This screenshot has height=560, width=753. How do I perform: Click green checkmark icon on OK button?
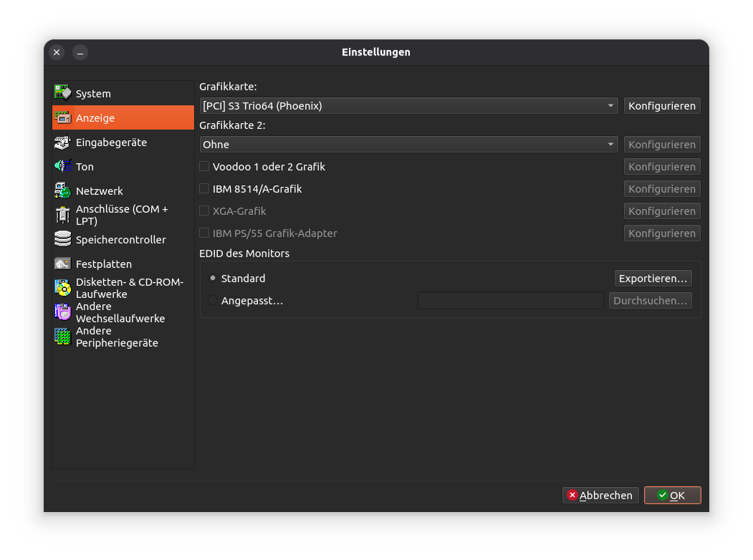tap(662, 496)
